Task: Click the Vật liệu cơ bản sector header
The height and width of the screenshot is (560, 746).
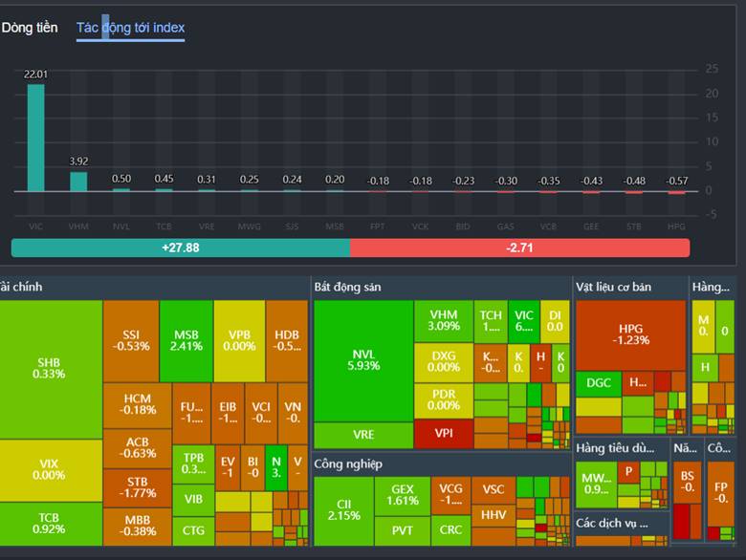Action: [x=613, y=287]
